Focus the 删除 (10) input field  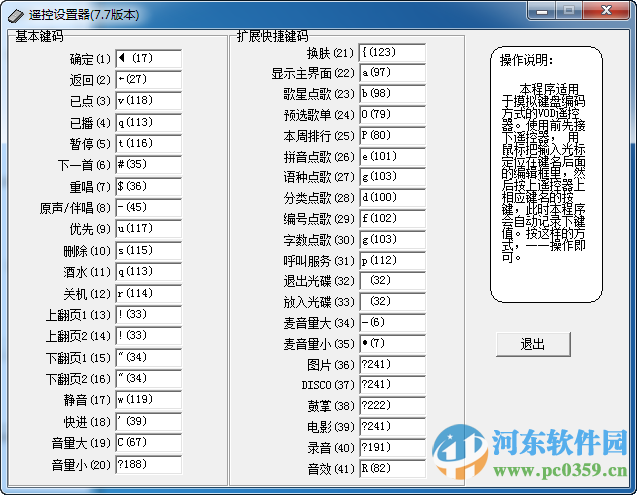[x=149, y=251]
